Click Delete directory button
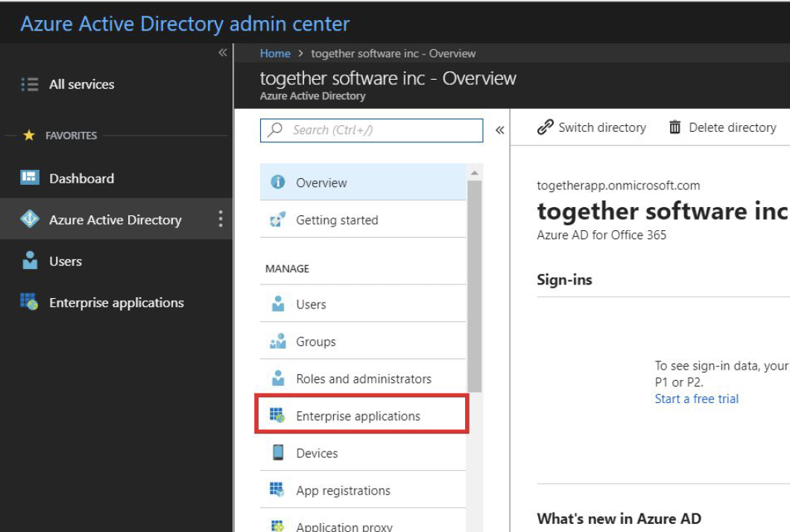The height and width of the screenshot is (532, 790). (x=722, y=127)
